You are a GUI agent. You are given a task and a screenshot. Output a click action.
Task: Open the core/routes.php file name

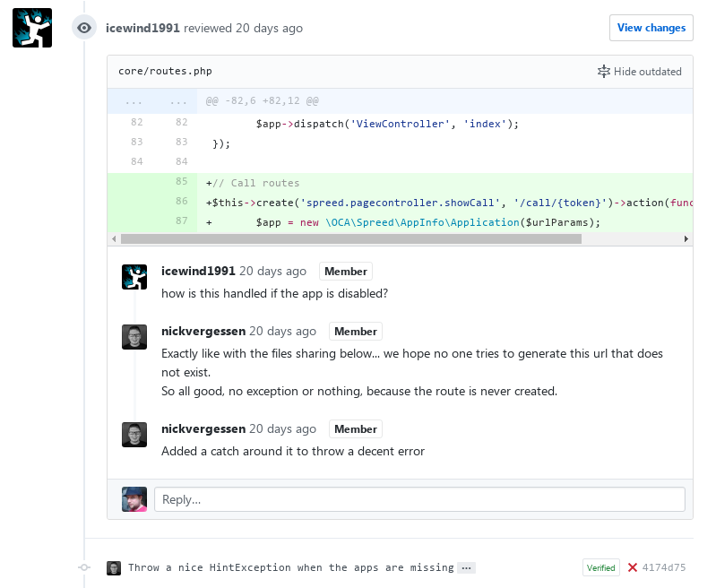[165, 72]
